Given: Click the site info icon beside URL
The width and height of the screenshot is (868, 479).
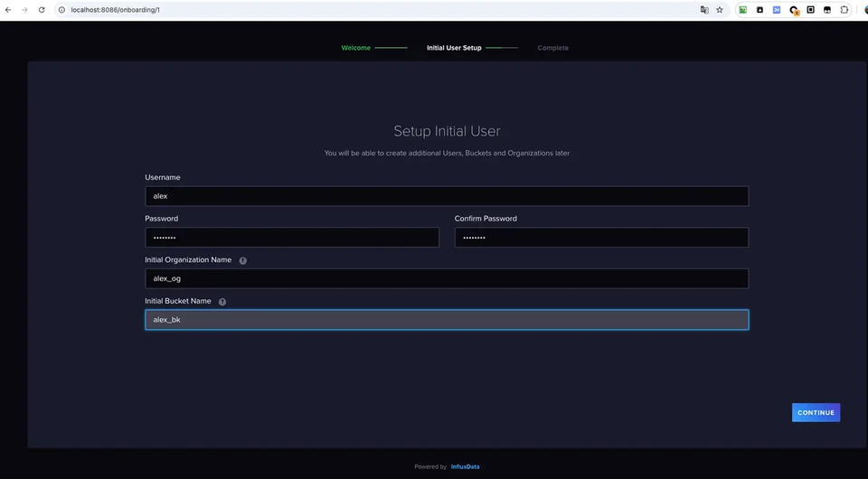Looking at the screenshot, I should (x=62, y=10).
